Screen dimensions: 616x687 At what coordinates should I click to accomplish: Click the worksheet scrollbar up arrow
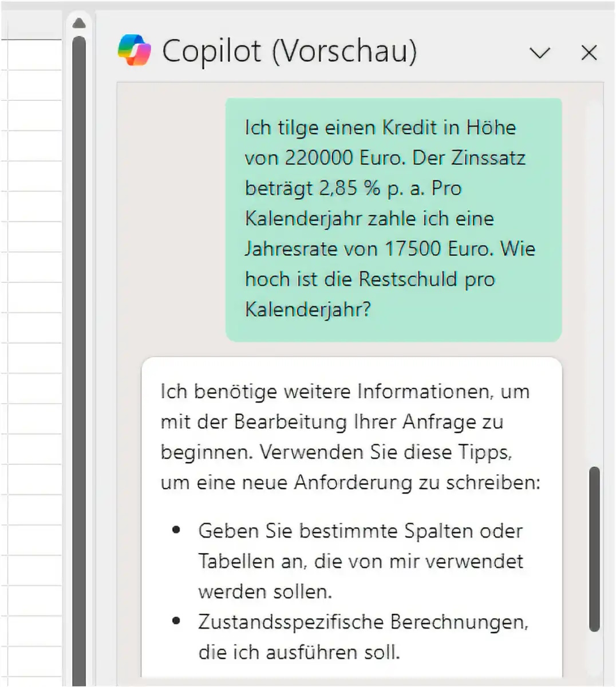[x=79, y=23]
